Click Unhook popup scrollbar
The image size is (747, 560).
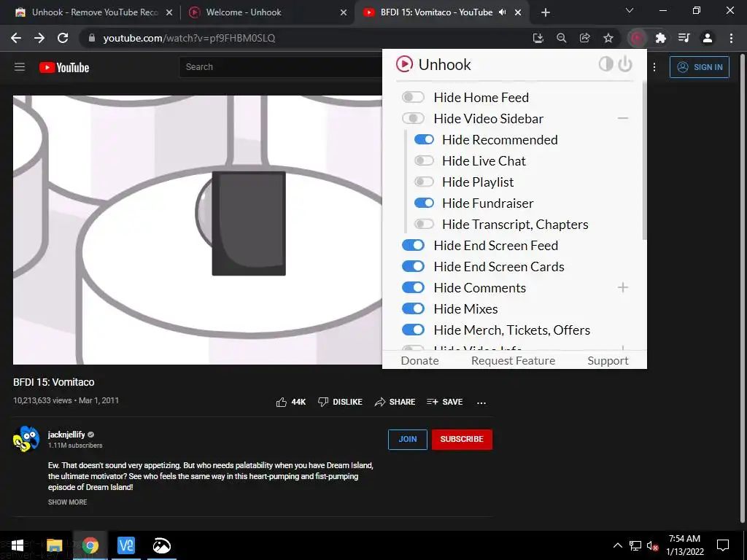tap(644, 161)
